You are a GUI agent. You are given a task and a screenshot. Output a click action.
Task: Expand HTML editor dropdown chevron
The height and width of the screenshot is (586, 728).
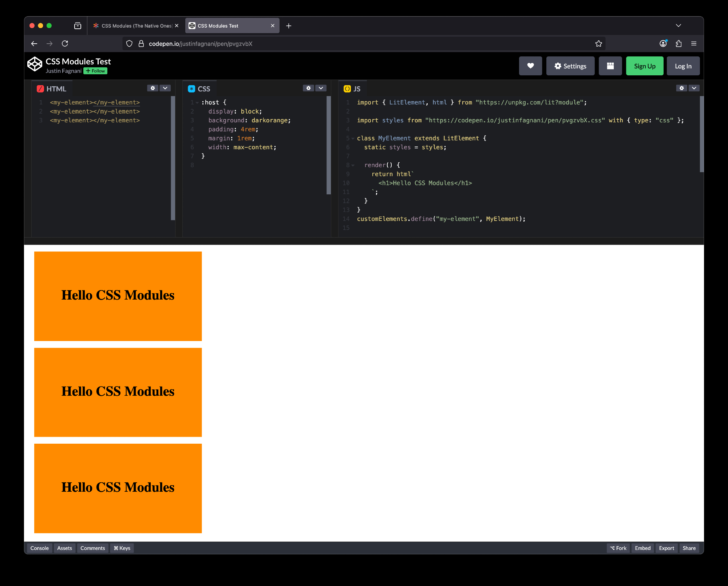coord(165,88)
